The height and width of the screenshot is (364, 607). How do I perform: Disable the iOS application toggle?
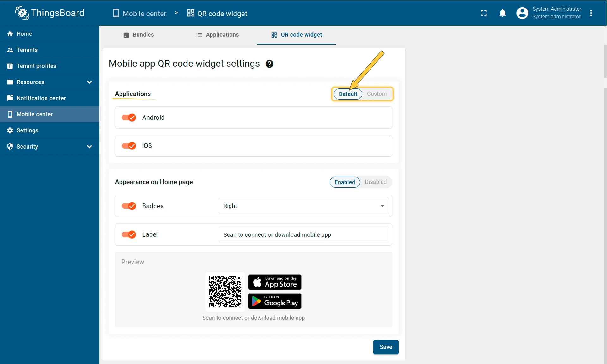click(129, 146)
